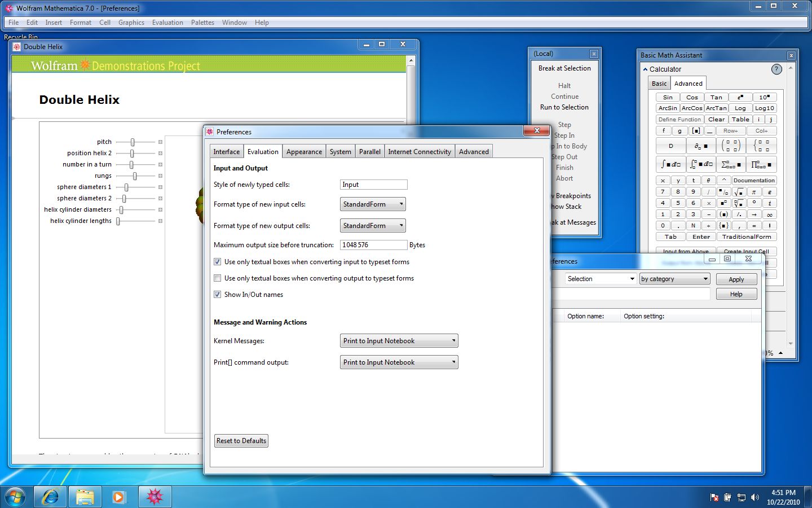Click the Calculator help question mark icon

tap(776, 69)
